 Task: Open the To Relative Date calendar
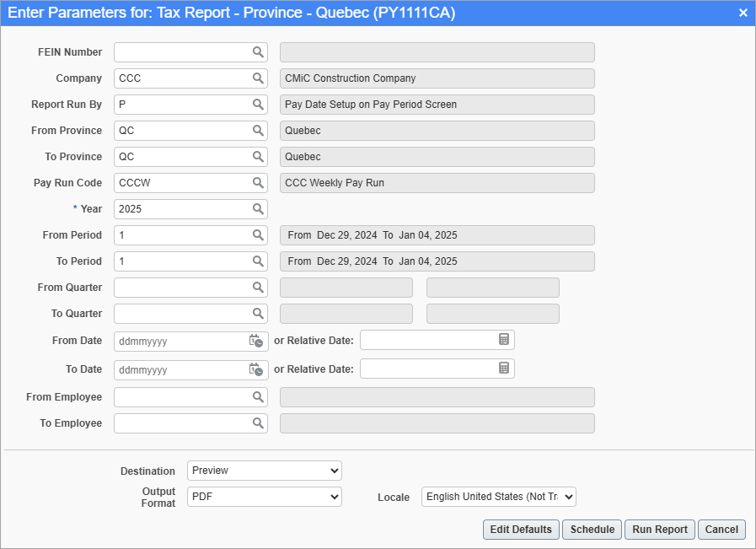[x=504, y=369]
